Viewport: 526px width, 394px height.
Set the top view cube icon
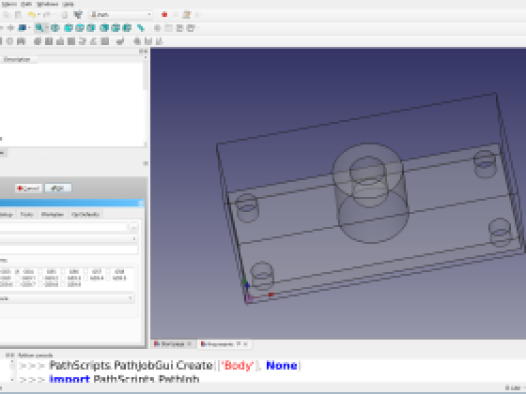(x=80, y=28)
